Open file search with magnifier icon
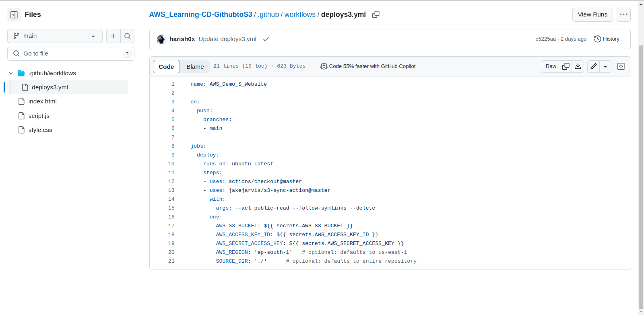The width and height of the screenshot is (644, 315). coord(128,36)
